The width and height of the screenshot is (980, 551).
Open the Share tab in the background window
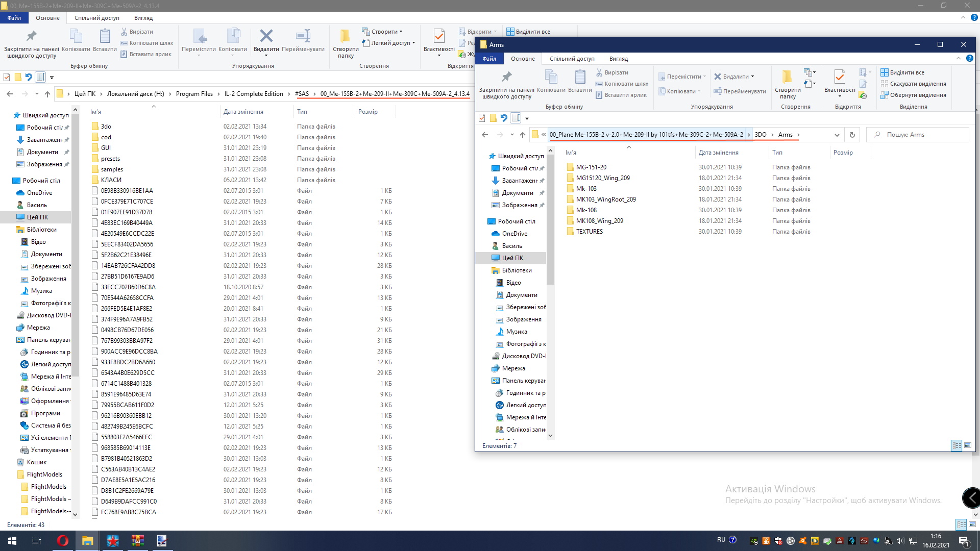coord(96,18)
